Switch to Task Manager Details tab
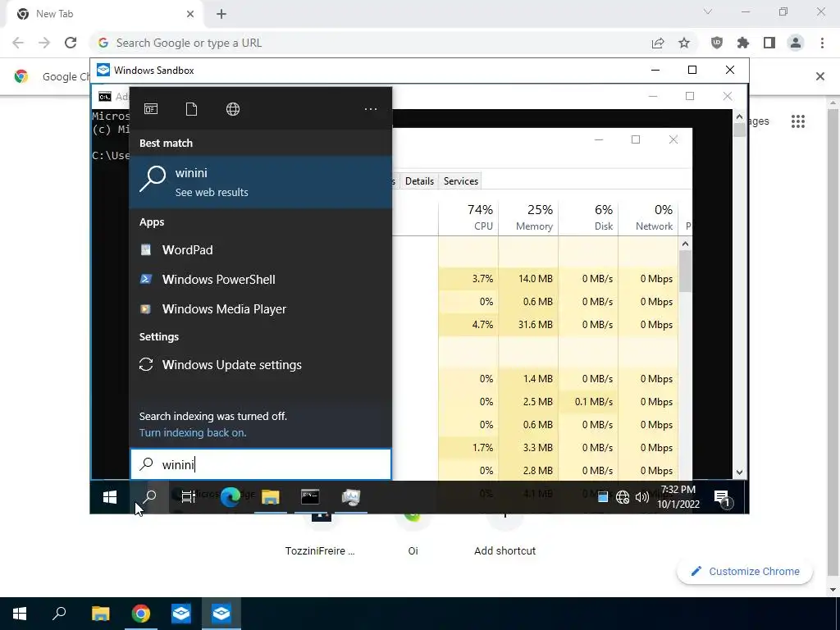Screen dimensions: 840x630 419,181
